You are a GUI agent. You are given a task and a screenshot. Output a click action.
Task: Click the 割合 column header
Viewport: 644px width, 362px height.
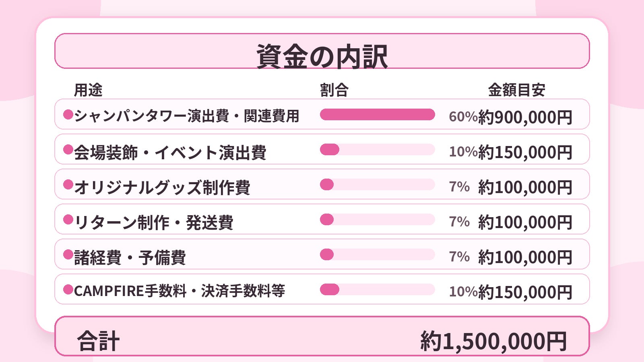pos(334,90)
